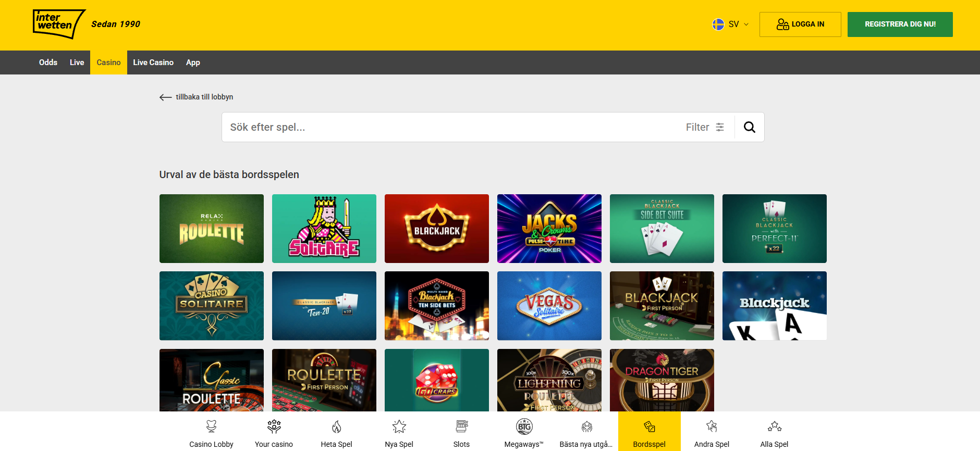Open Dragon Tiger First Person thumbnail
Image resolution: width=980 pixels, height=451 pixels.
[662, 380]
